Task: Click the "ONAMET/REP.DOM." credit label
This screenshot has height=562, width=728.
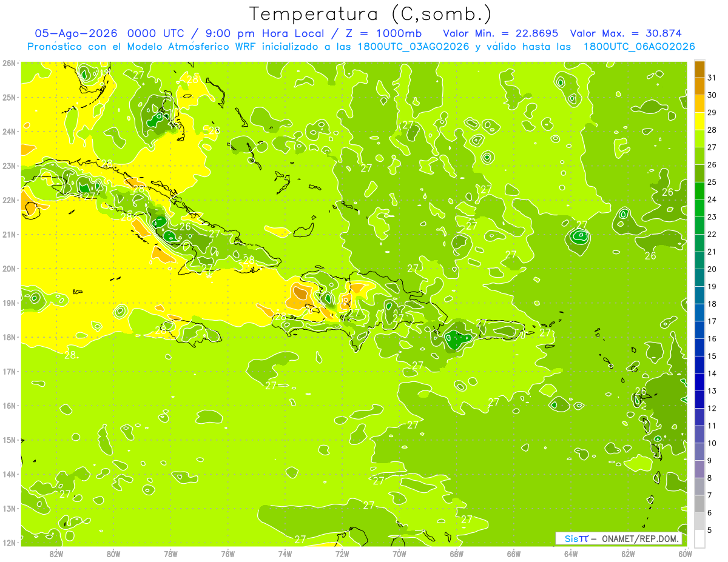Action: click(641, 538)
